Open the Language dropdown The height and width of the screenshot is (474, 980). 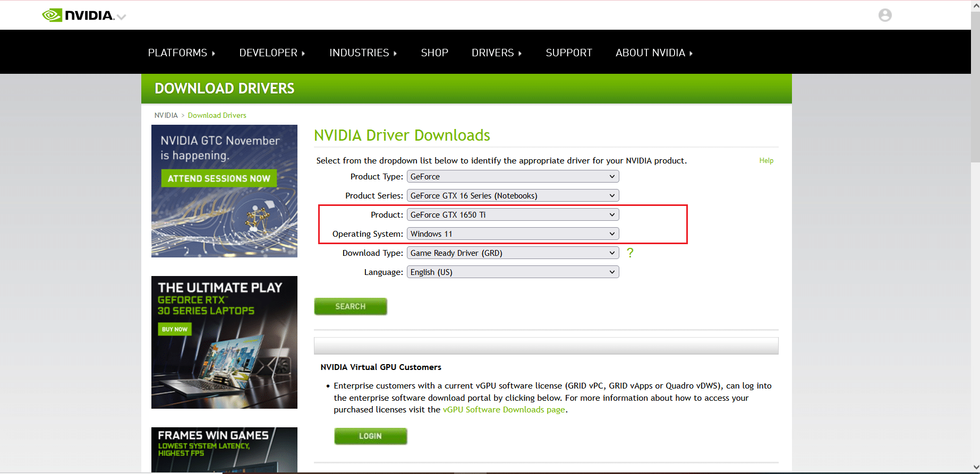513,272
